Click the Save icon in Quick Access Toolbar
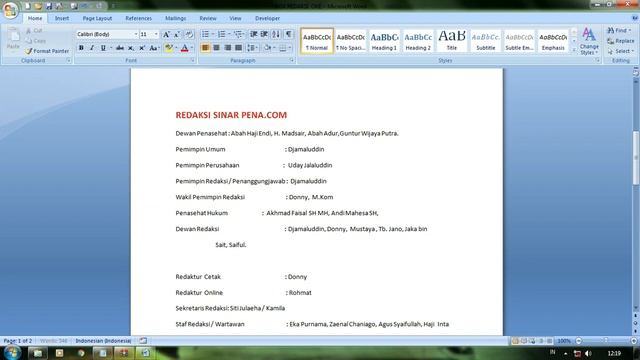This screenshot has height=360, width=640. click(x=49, y=6)
